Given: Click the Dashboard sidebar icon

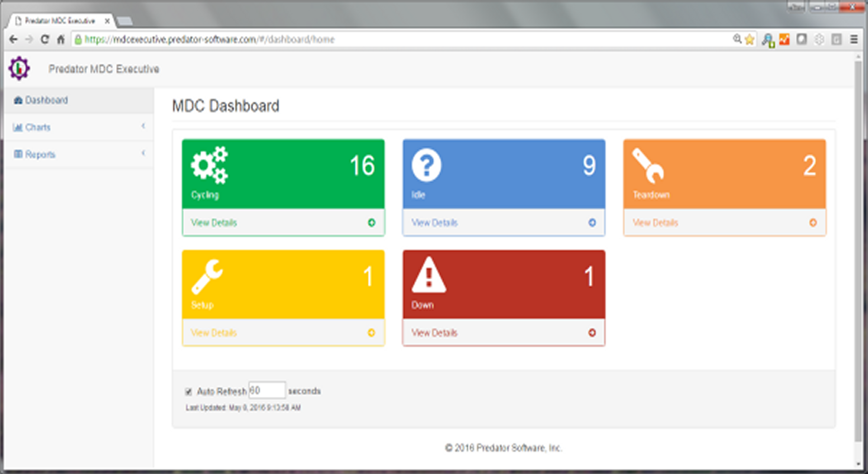Looking at the screenshot, I should click(18, 100).
